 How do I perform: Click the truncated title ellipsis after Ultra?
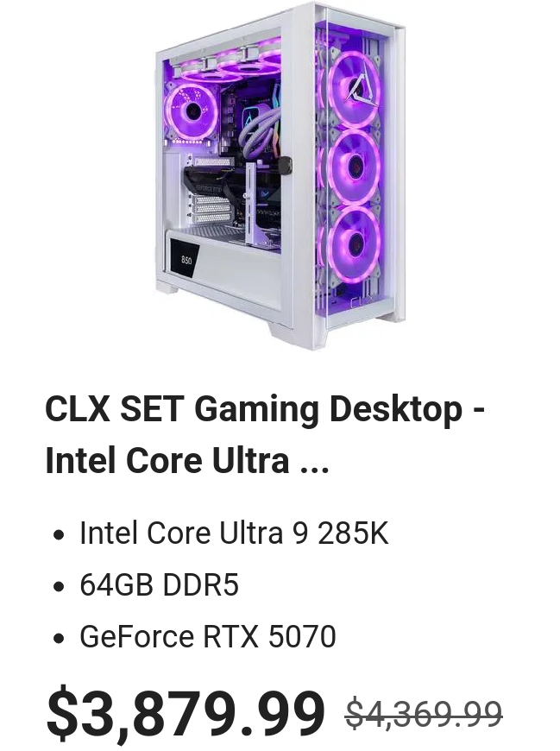point(314,461)
